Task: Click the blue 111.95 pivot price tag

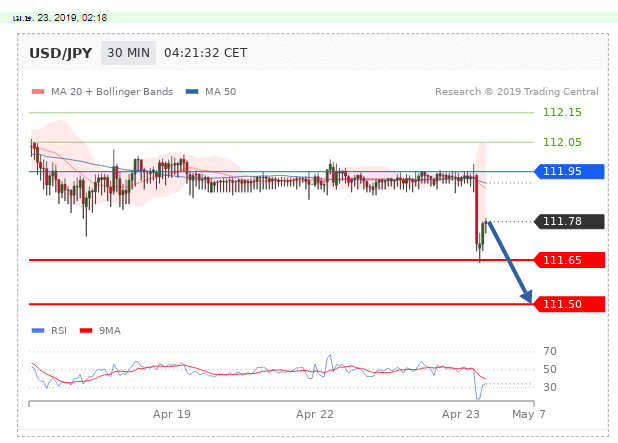Action: (569, 171)
